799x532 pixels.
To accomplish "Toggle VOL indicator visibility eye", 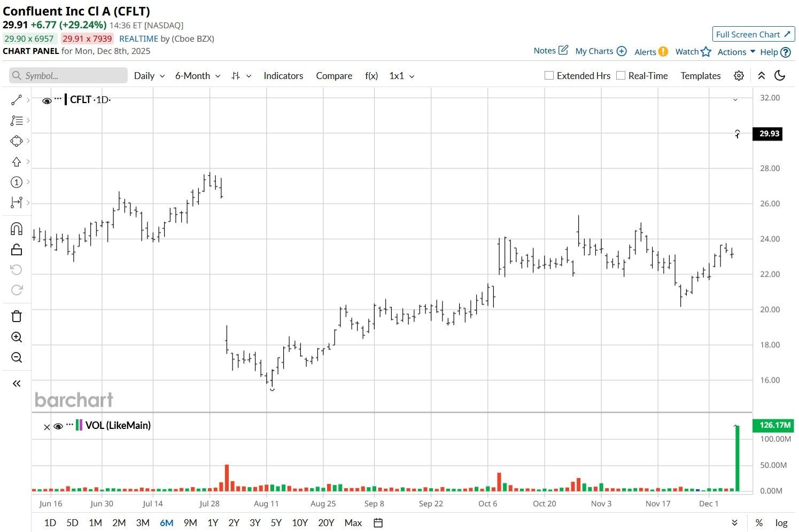I will point(58,426).
